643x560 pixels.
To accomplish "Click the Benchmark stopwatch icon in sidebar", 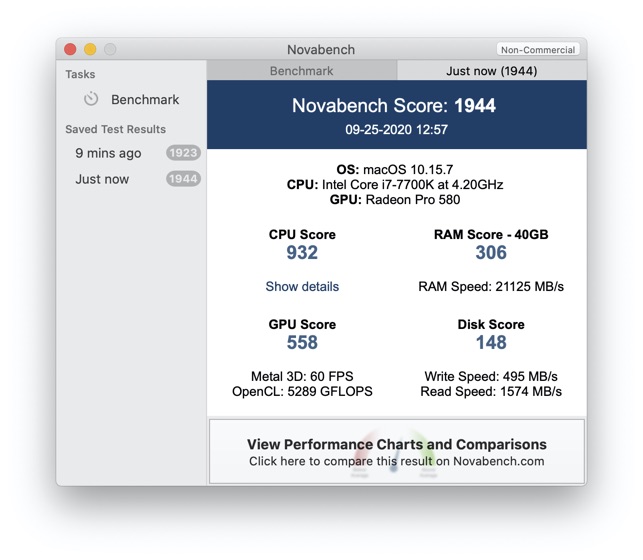I will pyautogui.click(x=91, y=99).
